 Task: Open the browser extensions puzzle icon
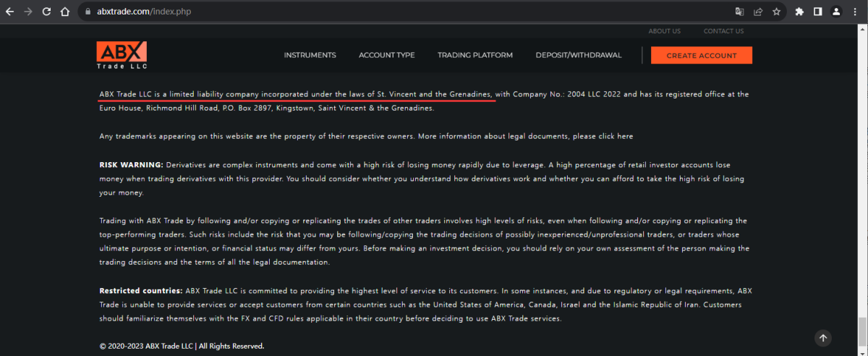point(799,12)
